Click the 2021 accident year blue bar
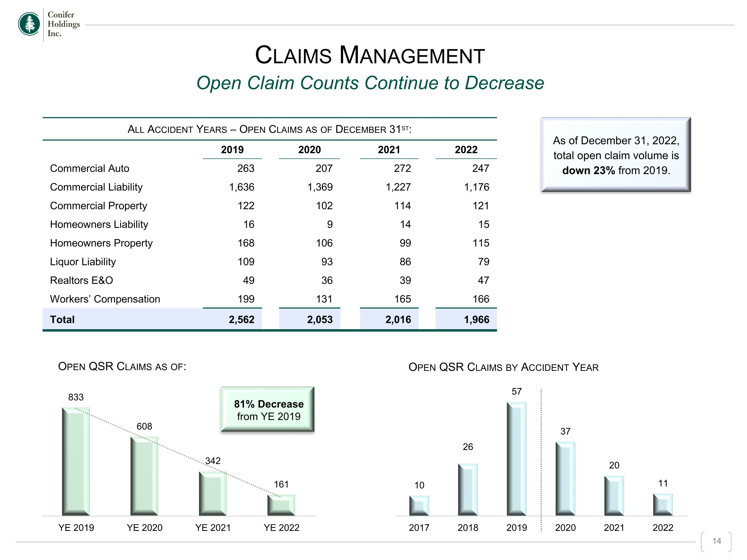Screen dimensions: 747x560 (x=614, y=496)
